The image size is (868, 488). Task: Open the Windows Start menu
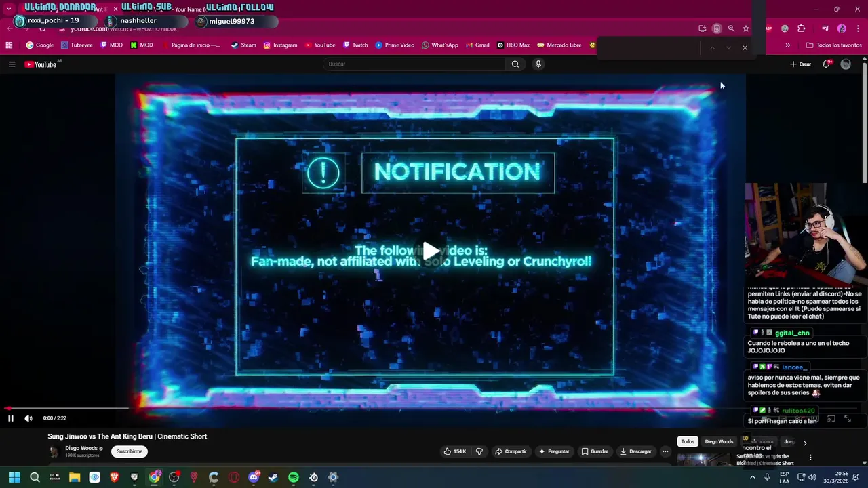pyautogui.click(x=14, y=477)
